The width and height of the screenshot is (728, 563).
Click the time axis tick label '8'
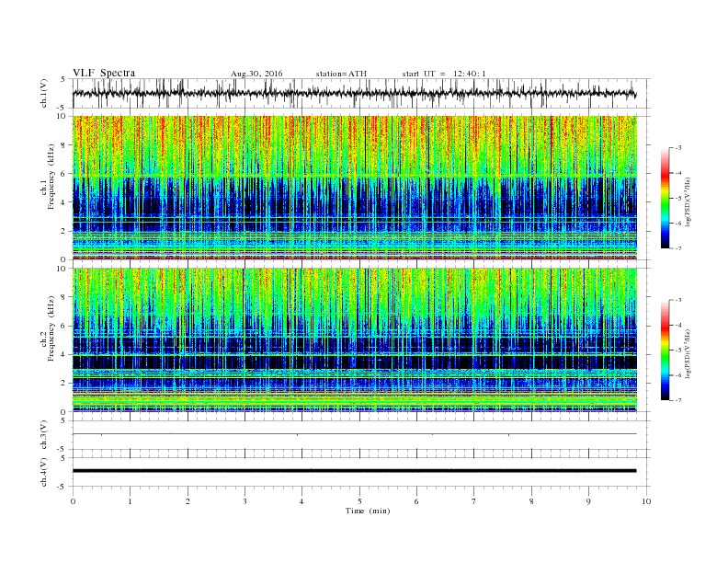tap(531, 501)
